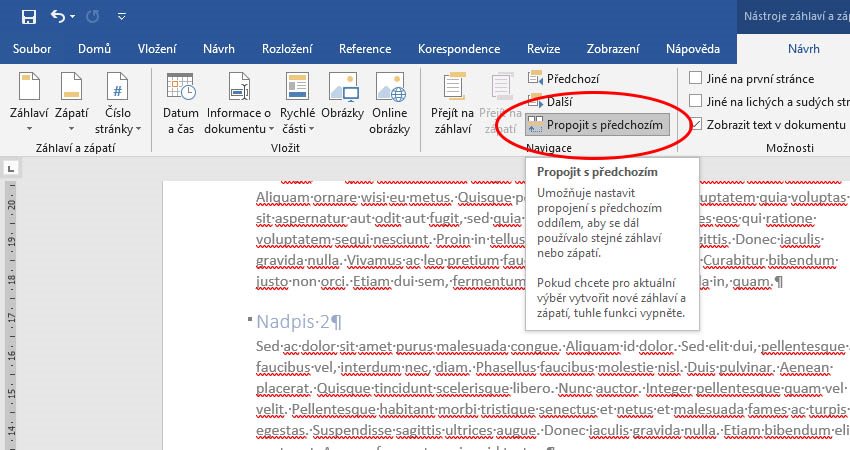Open the Nápověda tab
850x450 pixels.
693,49
